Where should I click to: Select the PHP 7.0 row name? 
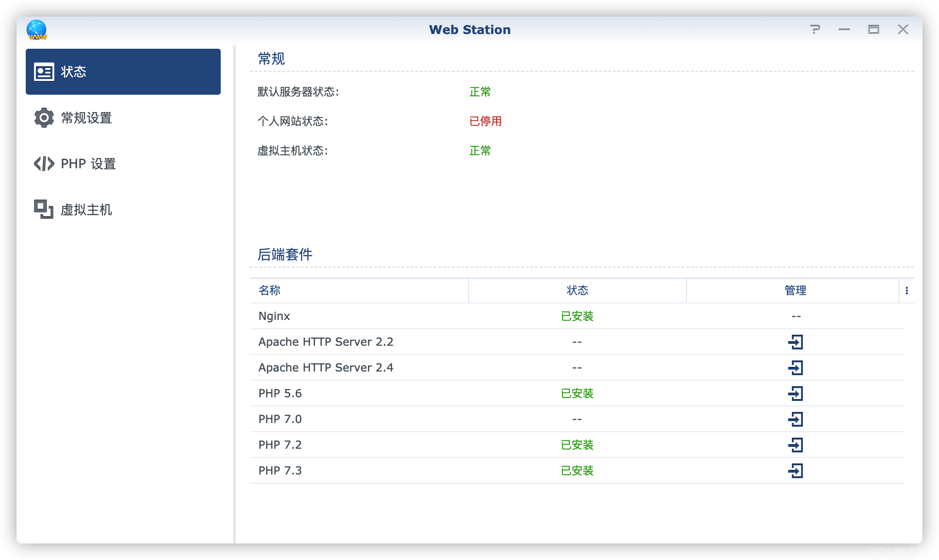280,419
